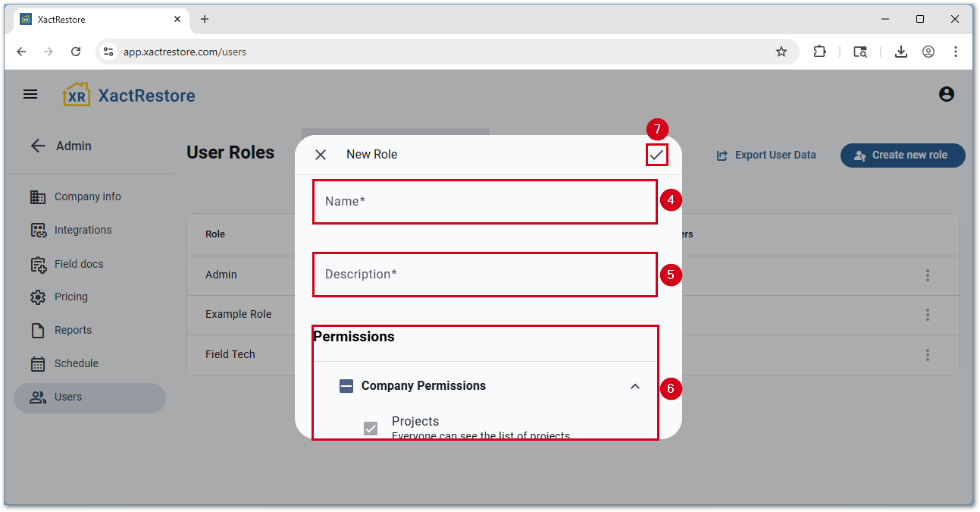Collapse the Company Permissions section chevron
Image resolution: width=980 pixels, height=512 pixels.
(635, 386)
